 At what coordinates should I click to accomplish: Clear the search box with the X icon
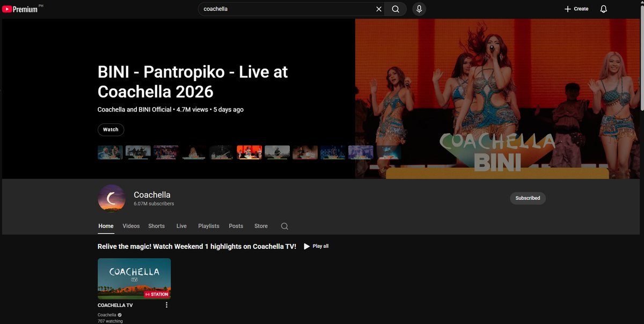click(x=379, y=9)
